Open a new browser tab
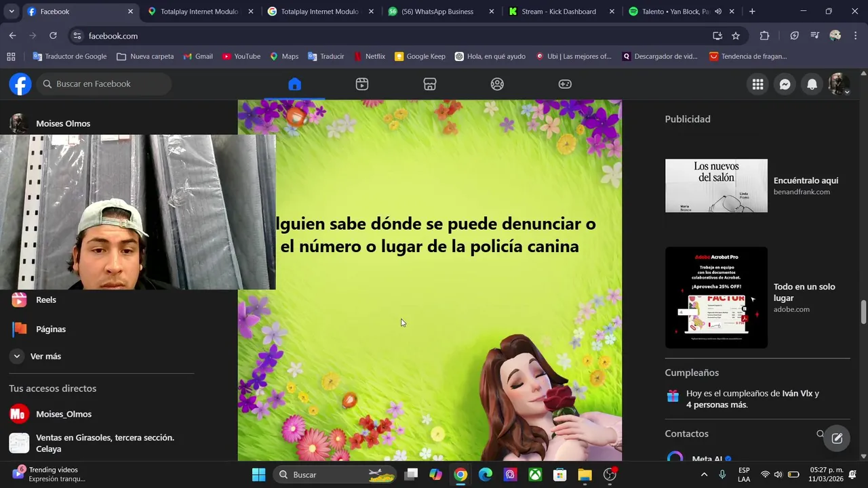Image resolution: width=868 pixels, height=488 pixels. coord(752,12)
